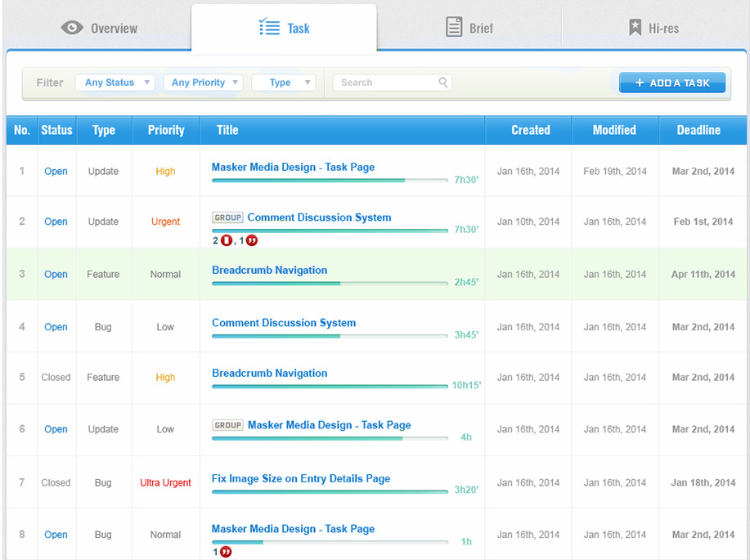Open row 8 Masker Media Design - Task Page
The height and width of the screenshot is (560, 750).
point(293,529)
